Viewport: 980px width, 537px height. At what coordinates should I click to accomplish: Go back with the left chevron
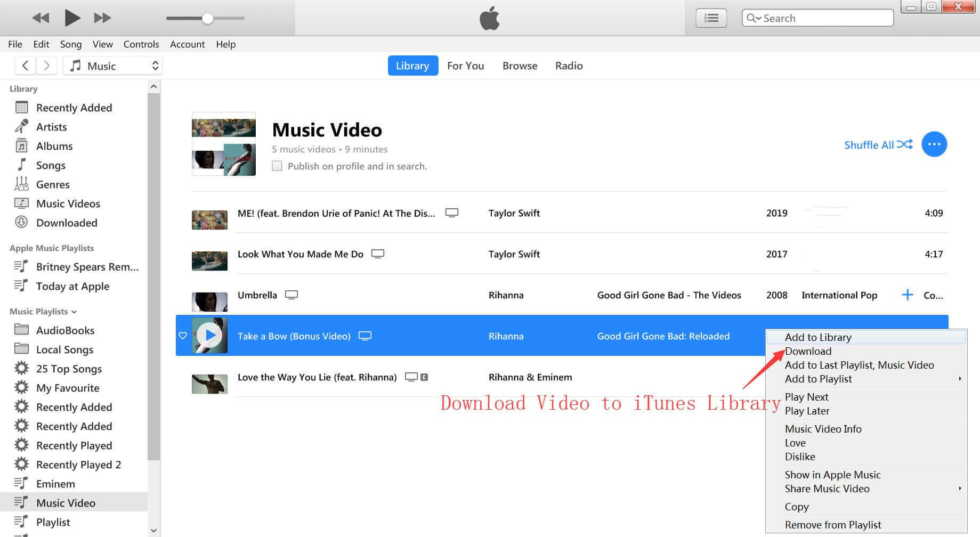point(25,66)
